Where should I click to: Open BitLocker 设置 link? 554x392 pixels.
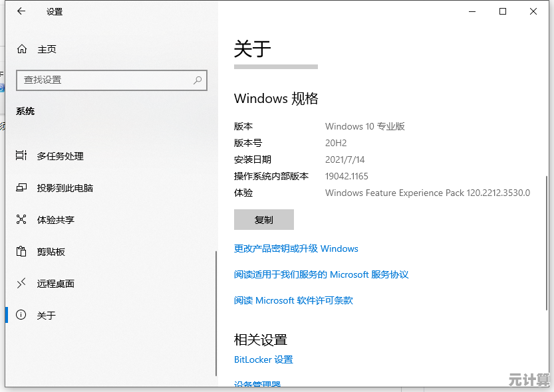[x=263, y=359]
